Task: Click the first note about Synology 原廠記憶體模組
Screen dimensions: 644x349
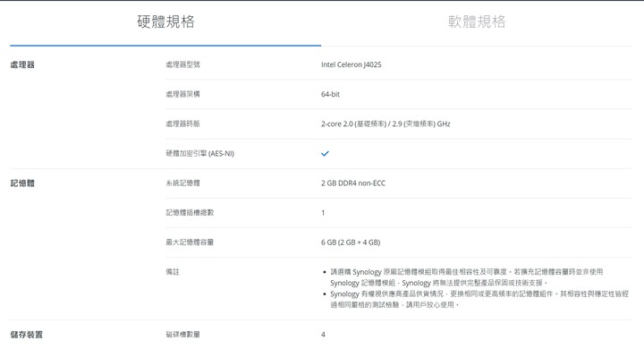Action: (467, 277)
